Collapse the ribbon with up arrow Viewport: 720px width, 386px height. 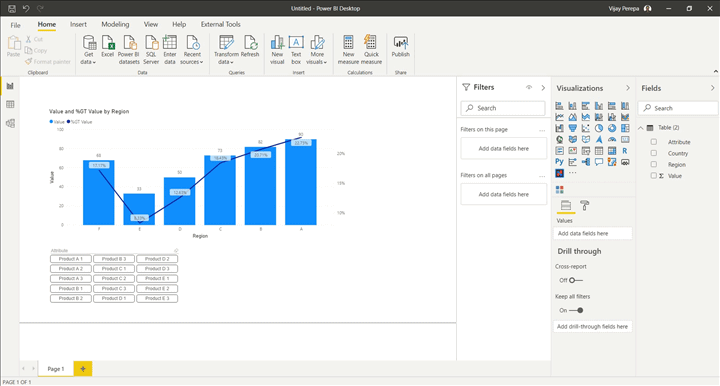(715, 71)
